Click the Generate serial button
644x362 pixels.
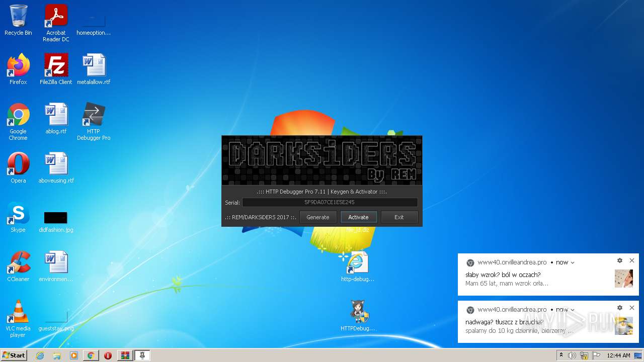(318, 217)
